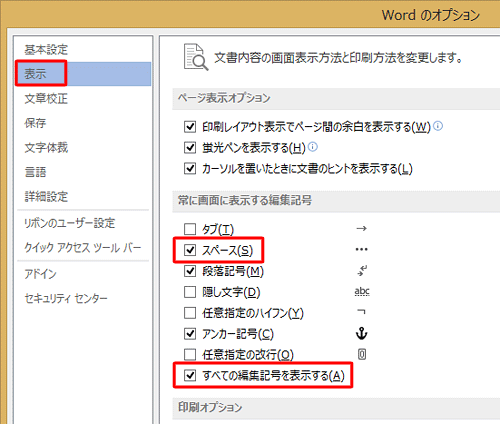Viewport: 500px width, 424px height.
Task: Click the Word のオプション title text
Action: click(431, 15)
